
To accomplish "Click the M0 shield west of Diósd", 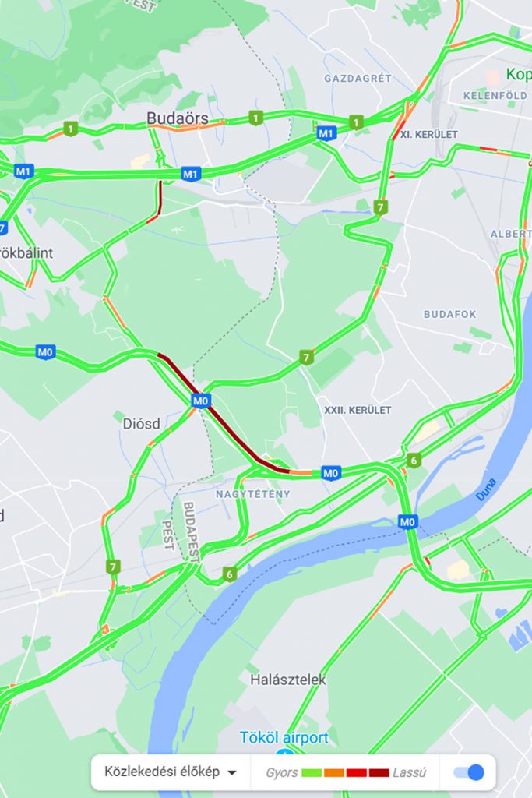I will click(45, 351).
